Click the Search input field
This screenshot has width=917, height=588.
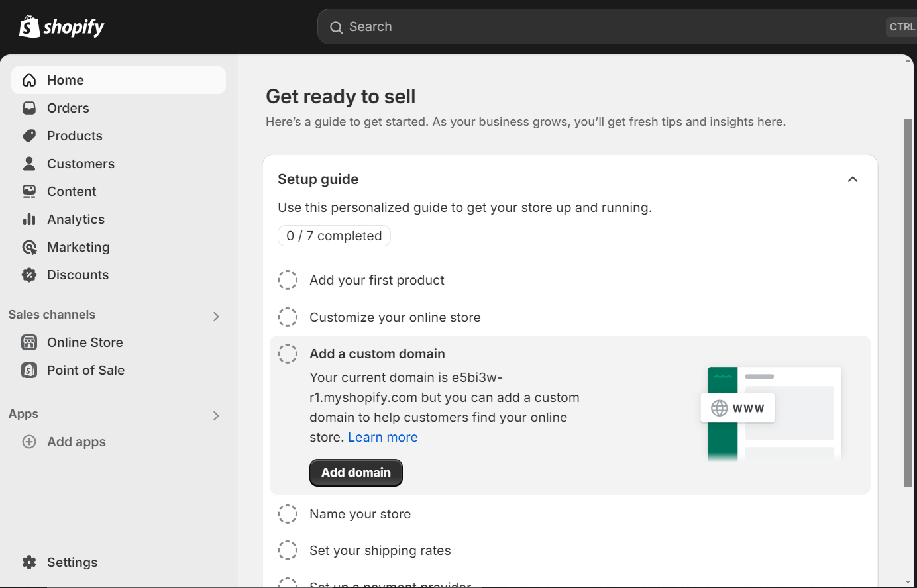pyautogui.click(x=616, y=26)
